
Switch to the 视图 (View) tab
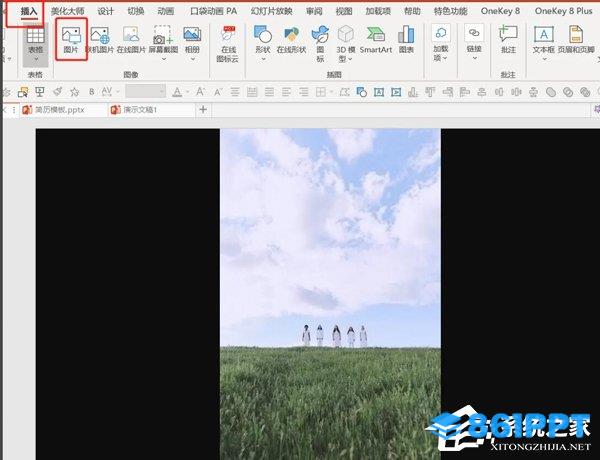coord(344,11)
